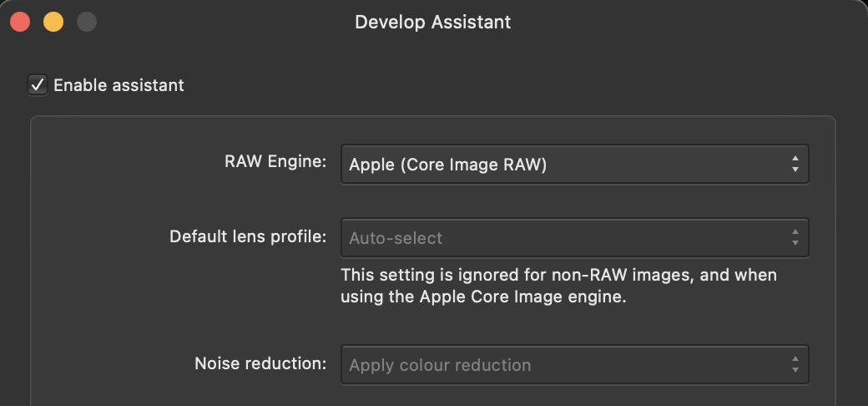Click the Apply colour reduction value
Image resolution: width=868 pixels, height=406 pixels.
coord(440,365)
